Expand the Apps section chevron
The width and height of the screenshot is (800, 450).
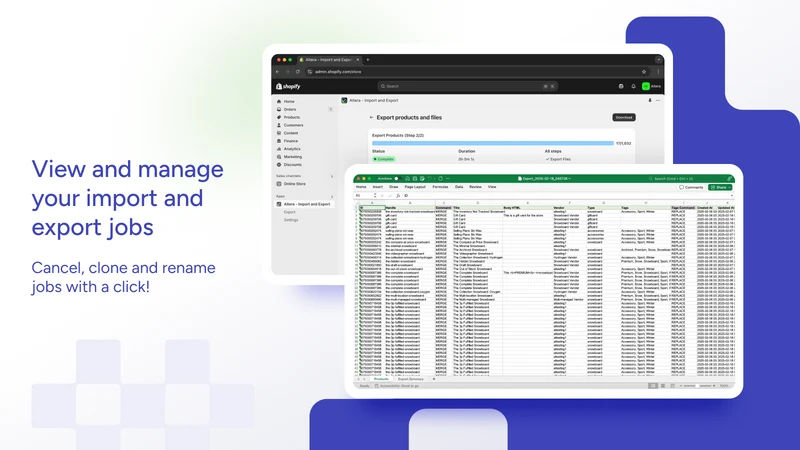pos(332,196)
